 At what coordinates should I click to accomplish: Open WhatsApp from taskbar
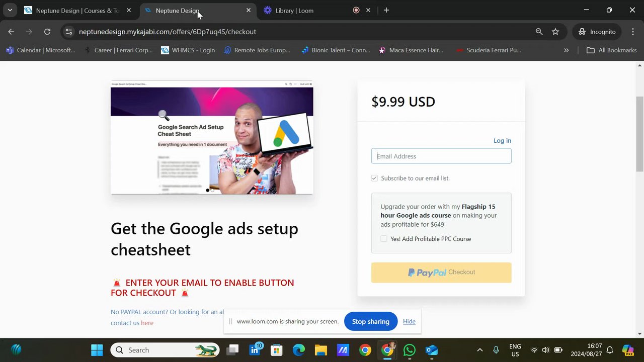pyautogui.click(x=410, y=350)
